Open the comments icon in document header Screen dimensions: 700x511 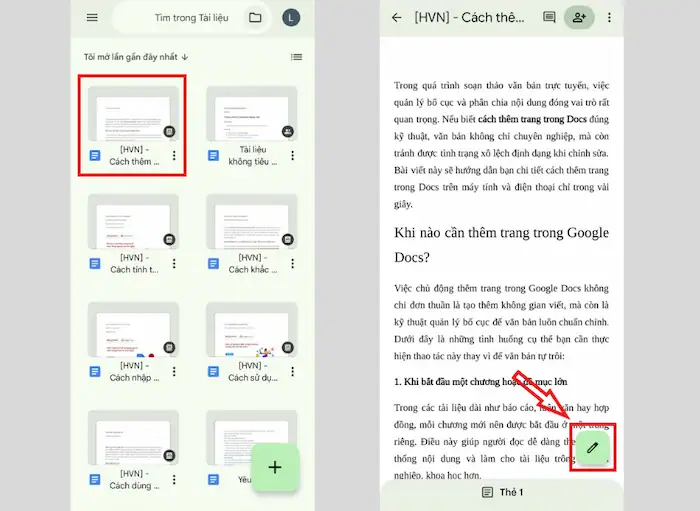pos(549,17)
